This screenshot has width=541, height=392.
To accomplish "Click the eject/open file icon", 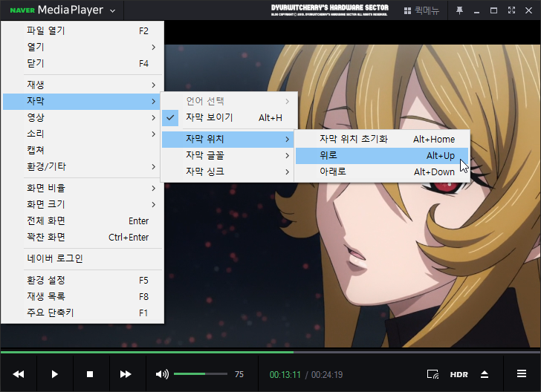I will point(485,374).
